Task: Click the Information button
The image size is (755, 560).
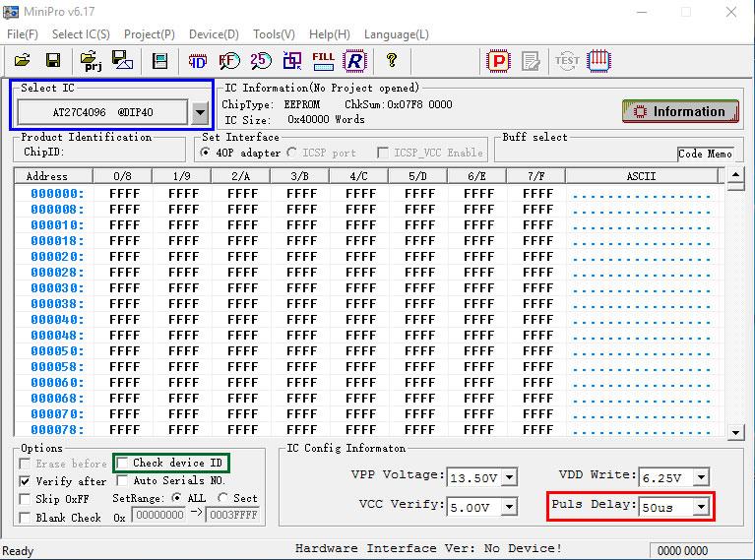Action: (680, 111)
